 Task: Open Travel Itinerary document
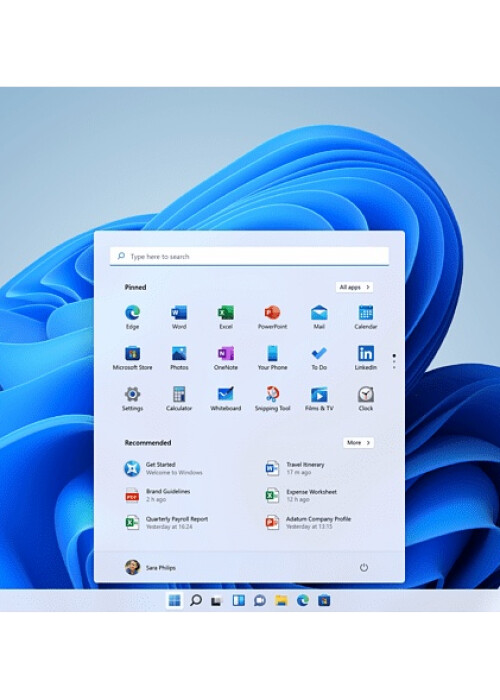(x=295, y=468)
